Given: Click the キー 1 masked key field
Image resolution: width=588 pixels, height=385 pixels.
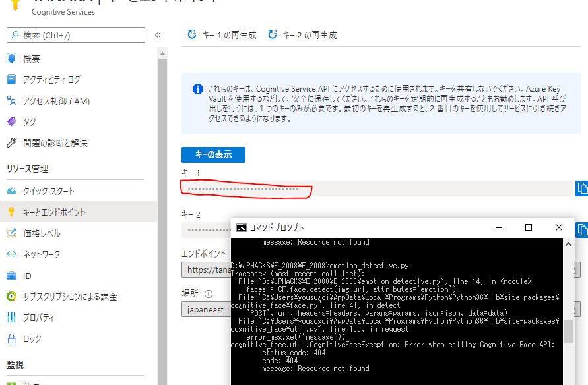Looking at the screenshot, I should tap(377, 189).
